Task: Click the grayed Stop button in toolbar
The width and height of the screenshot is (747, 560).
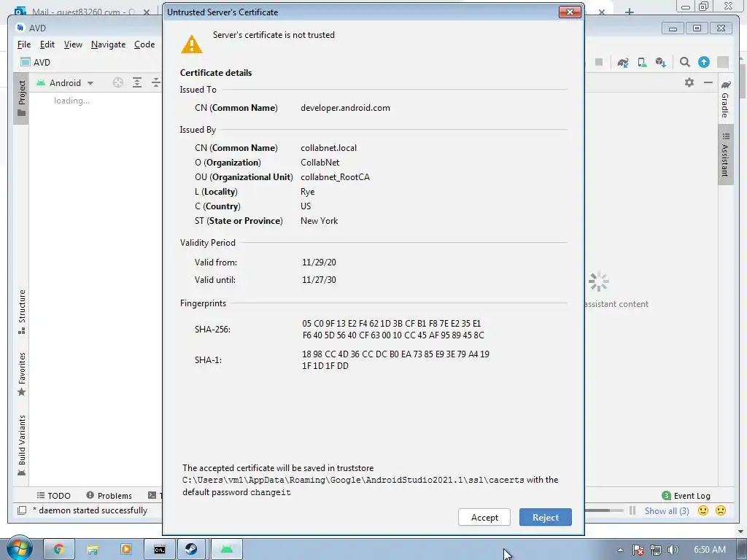Action: (599, 62)
